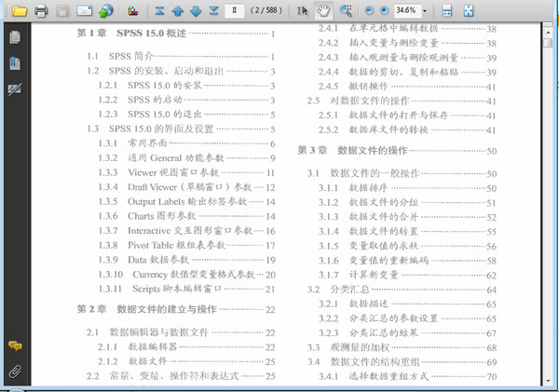
Task: Open the Bookmarks panel
Action: pyautogui.click(x=15, y=63)
